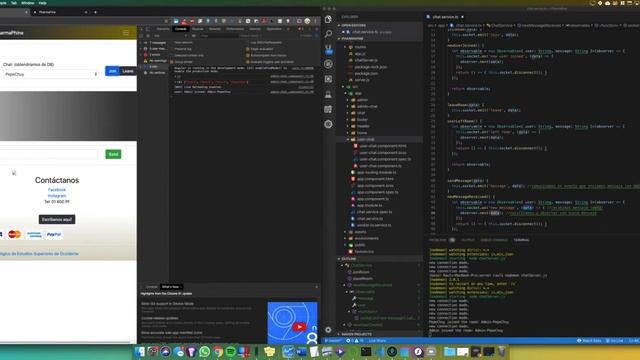Image resolution: width=640 pixels, height=360 pixels.
Task: Open the Facebook link
Action: [x=57, y=190]
